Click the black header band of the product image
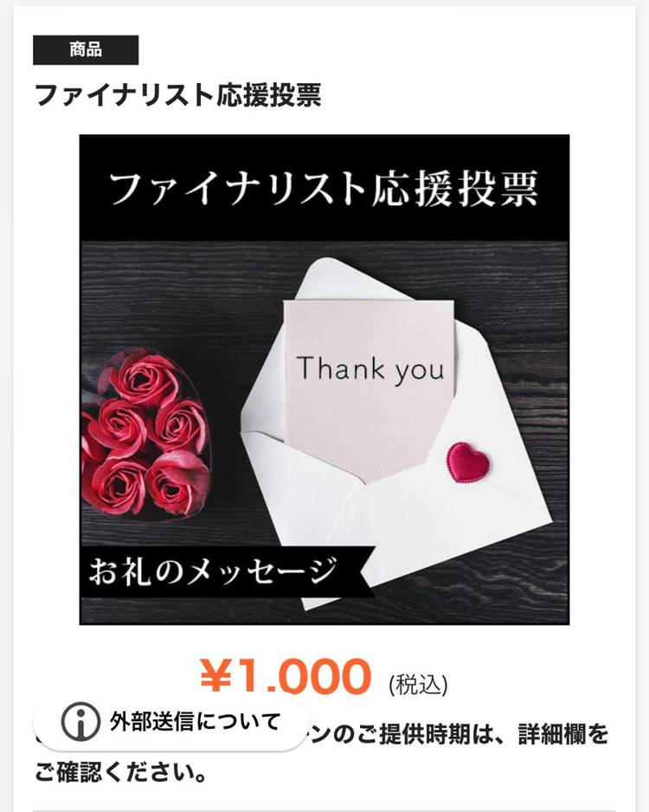The height and width of the screenshot is (812, 649). click(x=324, y=188)
